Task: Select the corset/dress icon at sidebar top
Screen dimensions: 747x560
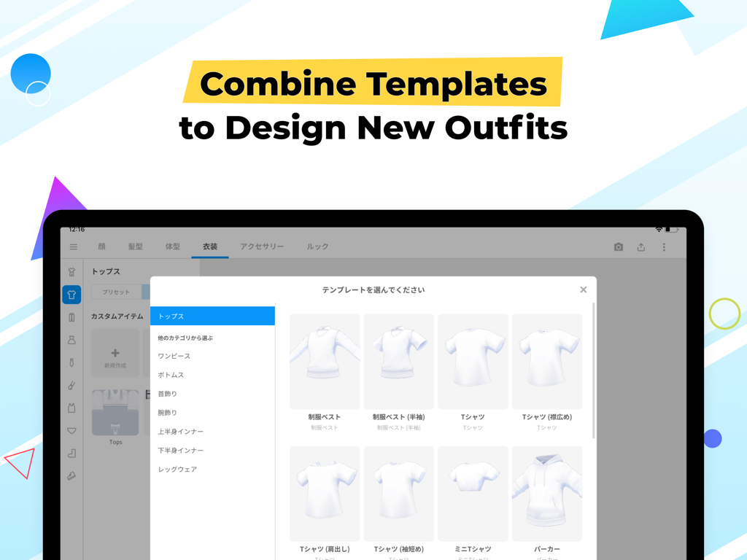Action: pos(71,271)
